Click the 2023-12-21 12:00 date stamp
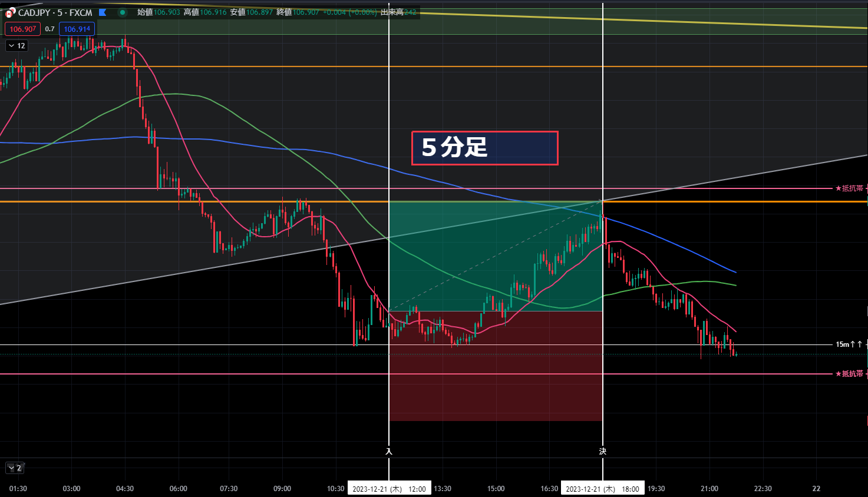This screenshot has height=497, width=868. [x=389, y=488]
